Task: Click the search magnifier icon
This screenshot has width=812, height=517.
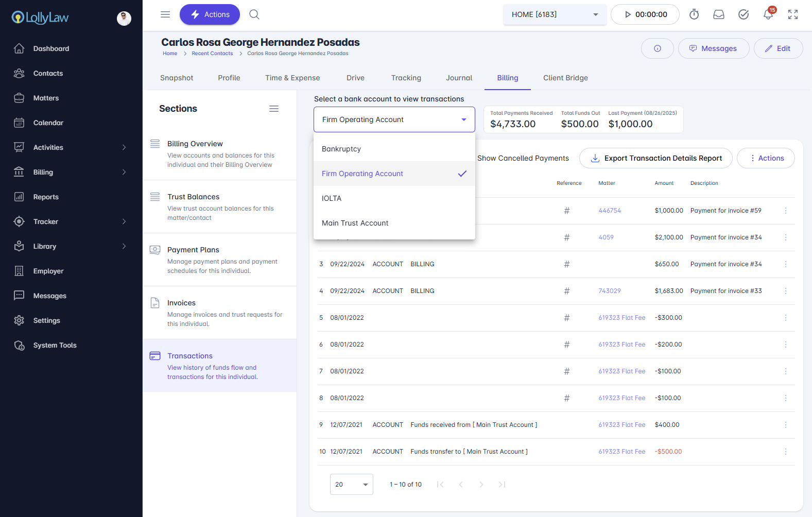Action: pyautogui.click(x=254, y=14)
